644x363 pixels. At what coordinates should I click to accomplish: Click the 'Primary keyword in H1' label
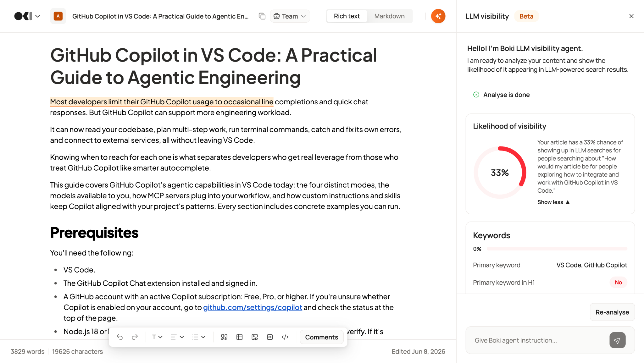tap(504, 283)
